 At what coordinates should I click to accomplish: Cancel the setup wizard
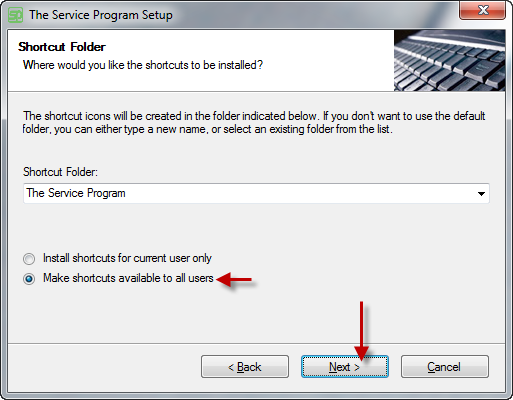[445, 367]
